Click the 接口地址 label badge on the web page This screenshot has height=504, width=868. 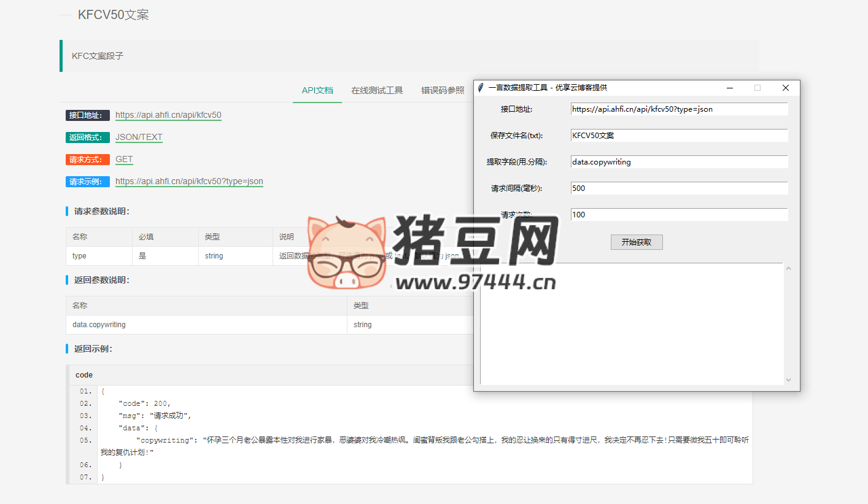88,115
